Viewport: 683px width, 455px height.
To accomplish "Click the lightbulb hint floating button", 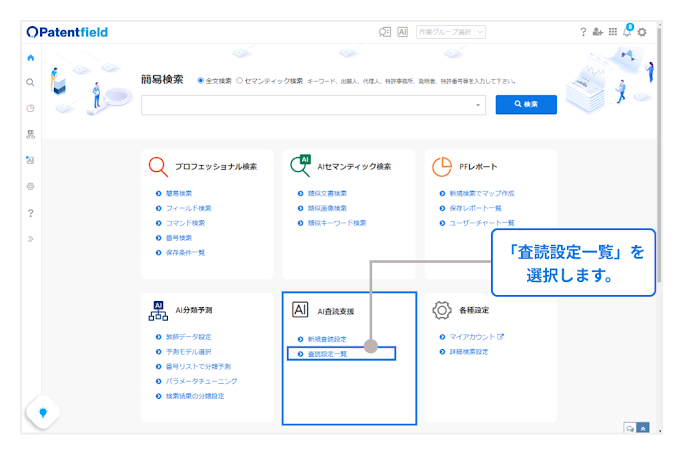I will [43, 412].
